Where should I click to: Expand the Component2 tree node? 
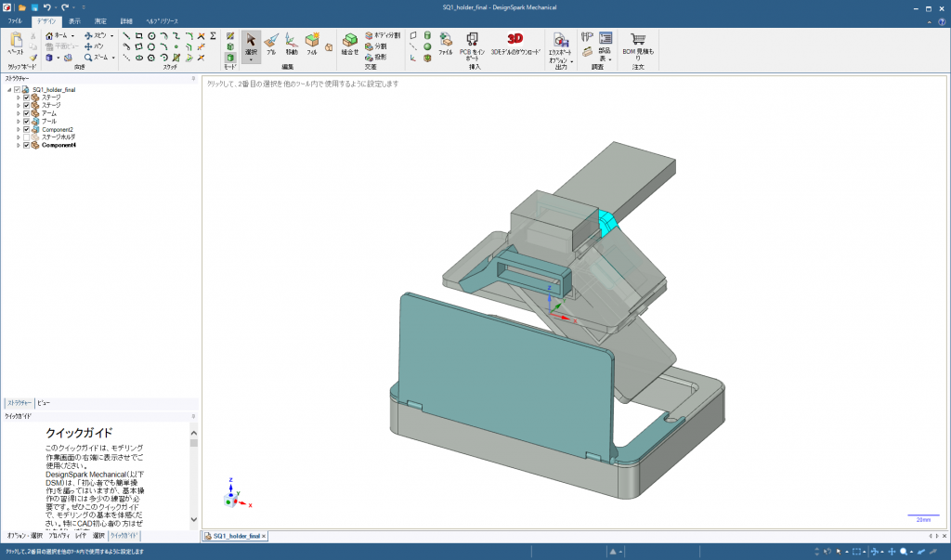pyautogui.click(x=18, y=130)
